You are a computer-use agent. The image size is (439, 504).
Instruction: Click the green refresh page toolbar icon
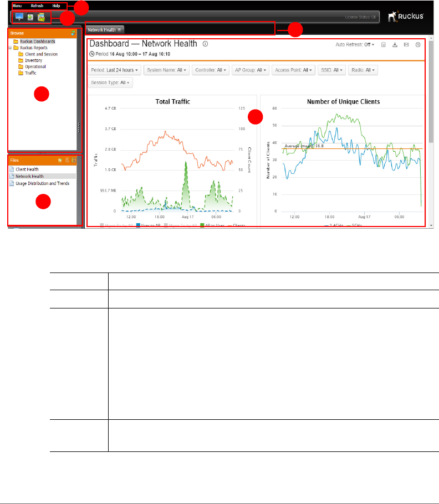tap(30, 17)
